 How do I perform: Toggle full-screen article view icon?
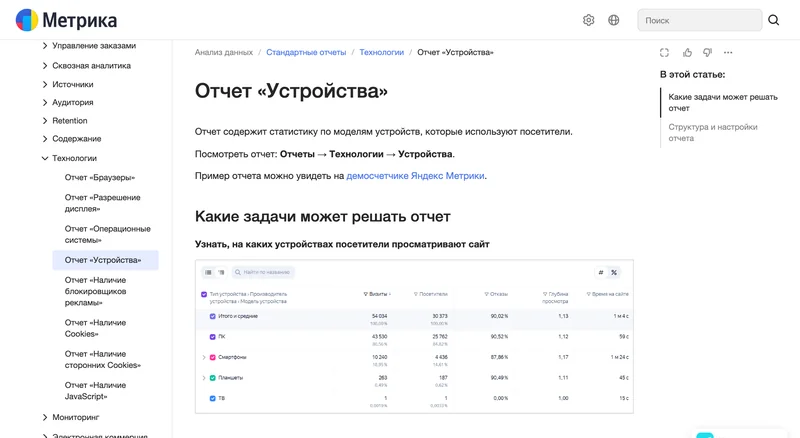[664, 53]
